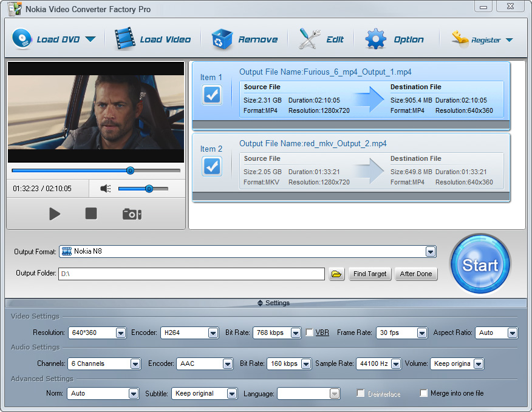
Task: Click the Load DVD label
Action: [x=58, y=39]
